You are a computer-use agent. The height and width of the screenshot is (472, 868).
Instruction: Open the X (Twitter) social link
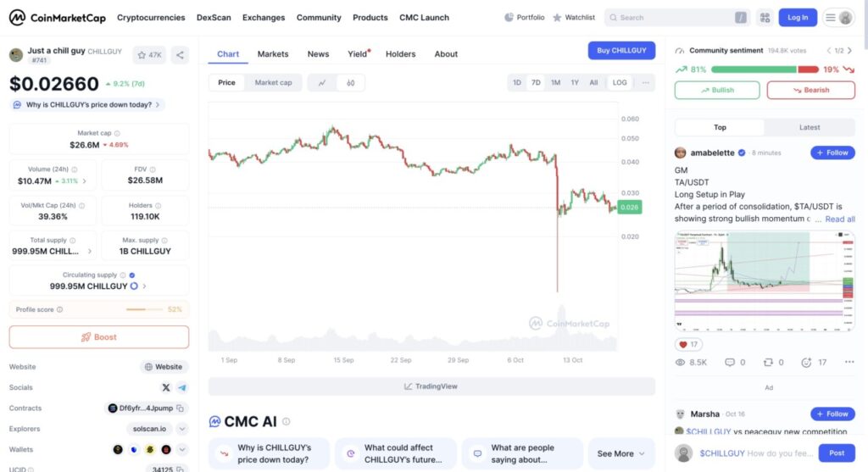[x=166, y=387]
